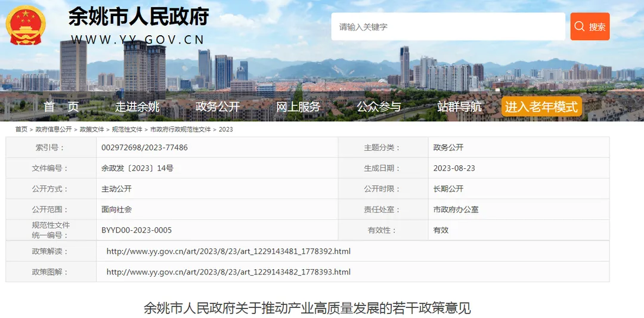Select the 主题分类 value 政务公开
The width and height of the screenshot is (644, 318).
click(448, 147)
